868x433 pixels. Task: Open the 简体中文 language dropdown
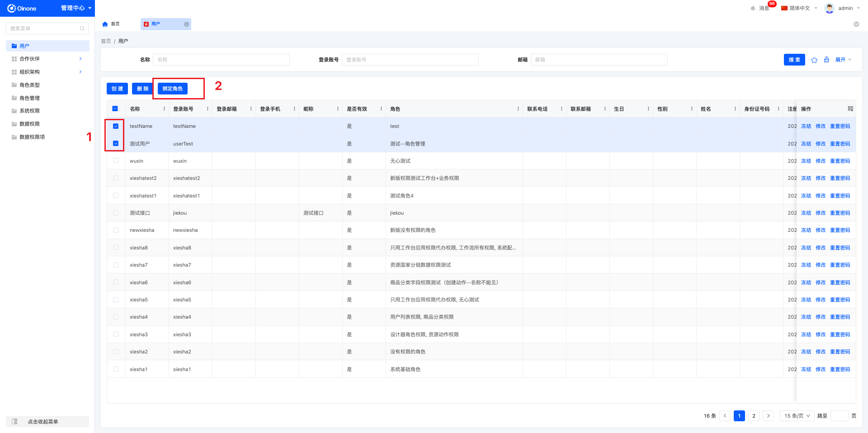[799, 8]
